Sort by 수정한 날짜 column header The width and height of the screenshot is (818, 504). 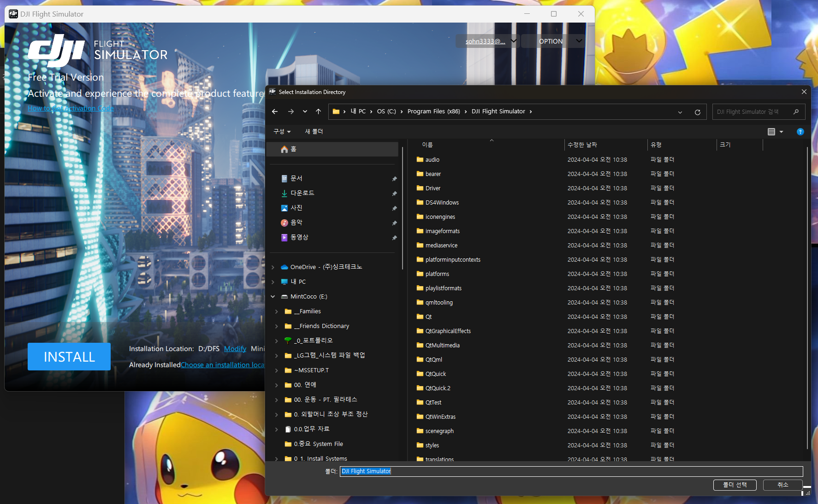[x=582, y=145]
